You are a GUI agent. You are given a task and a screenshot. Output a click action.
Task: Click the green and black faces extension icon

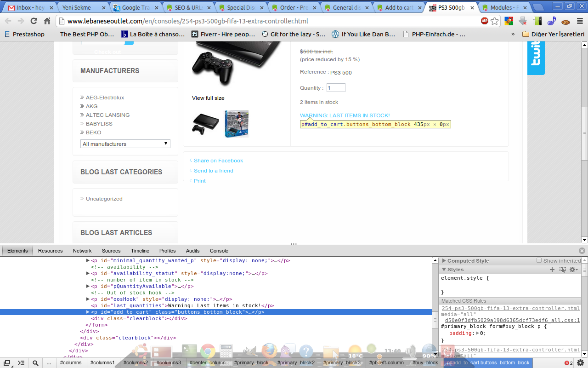click(x=537, y=21)
